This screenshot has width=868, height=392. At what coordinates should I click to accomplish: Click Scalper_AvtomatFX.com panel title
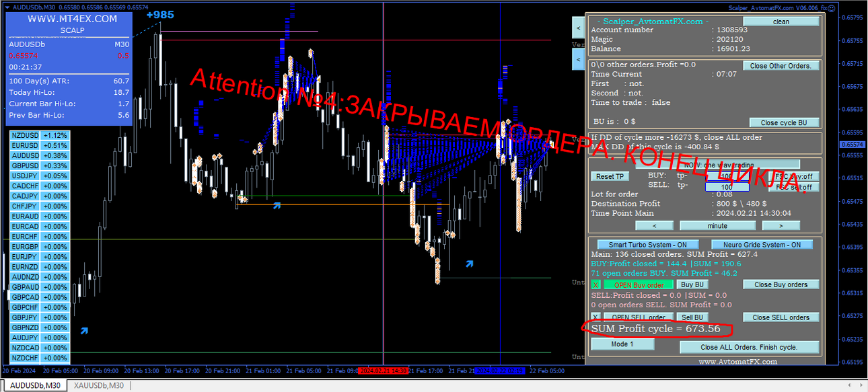click(x=652, y=21)
